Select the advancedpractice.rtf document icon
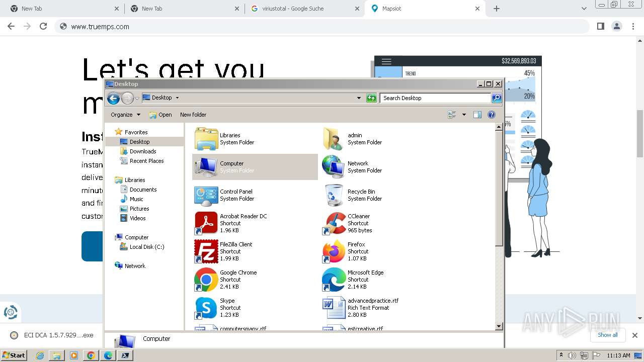 point(334,308)
